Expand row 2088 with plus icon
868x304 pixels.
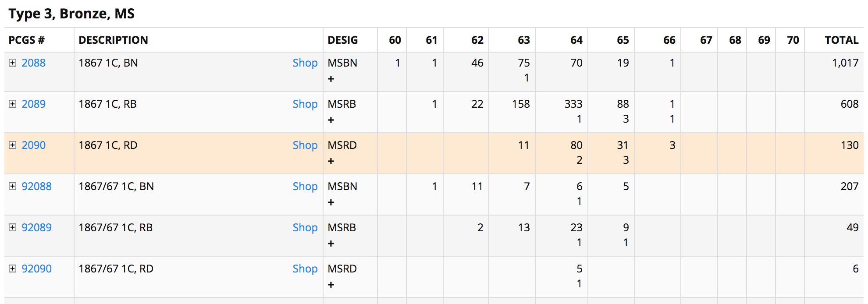13,63
